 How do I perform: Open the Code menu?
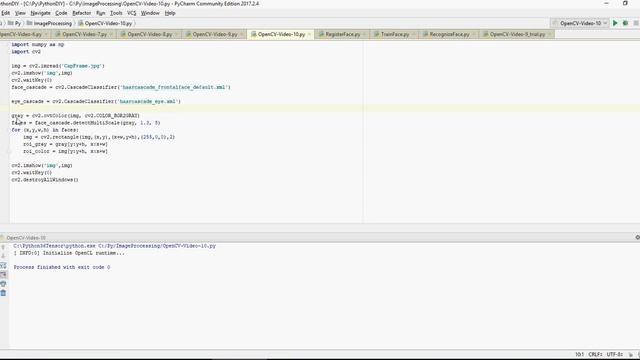(61, 13)
